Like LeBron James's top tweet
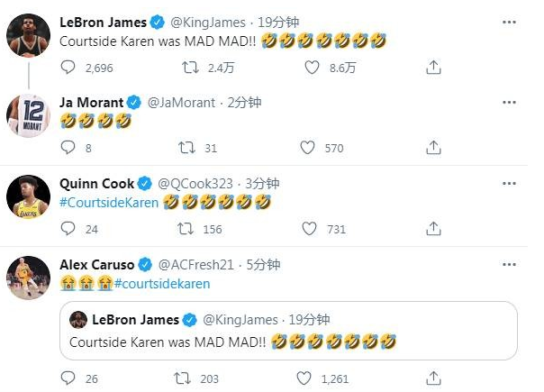This screenshot has width=544, height=392. [313, 67]
